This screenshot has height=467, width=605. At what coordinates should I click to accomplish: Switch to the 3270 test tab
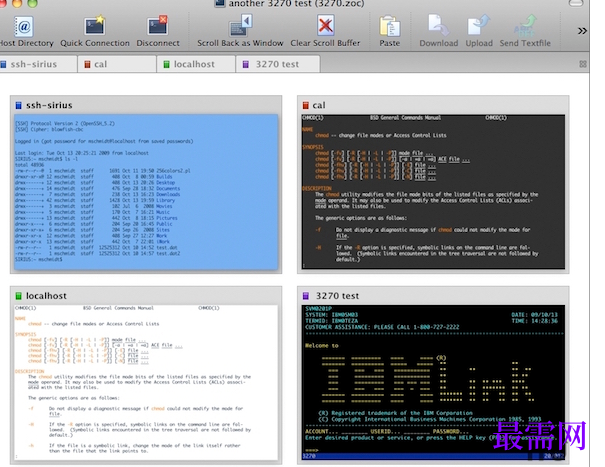click(278, 64)
